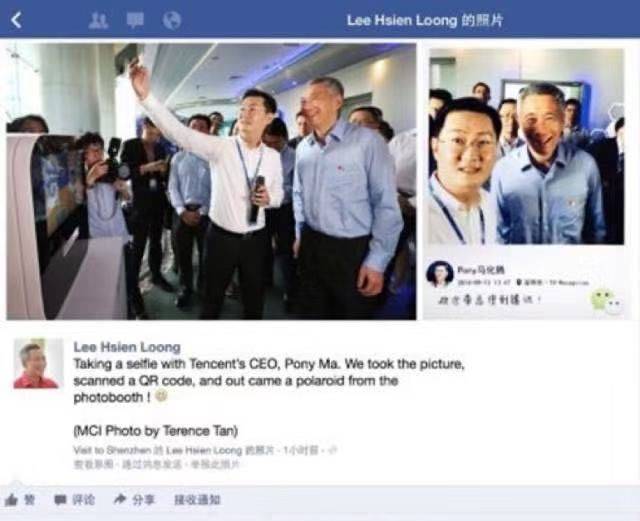This screenshot has height=521, width=640.
Task: Enable 接收通知 notifications for this post
Action: 198,500
